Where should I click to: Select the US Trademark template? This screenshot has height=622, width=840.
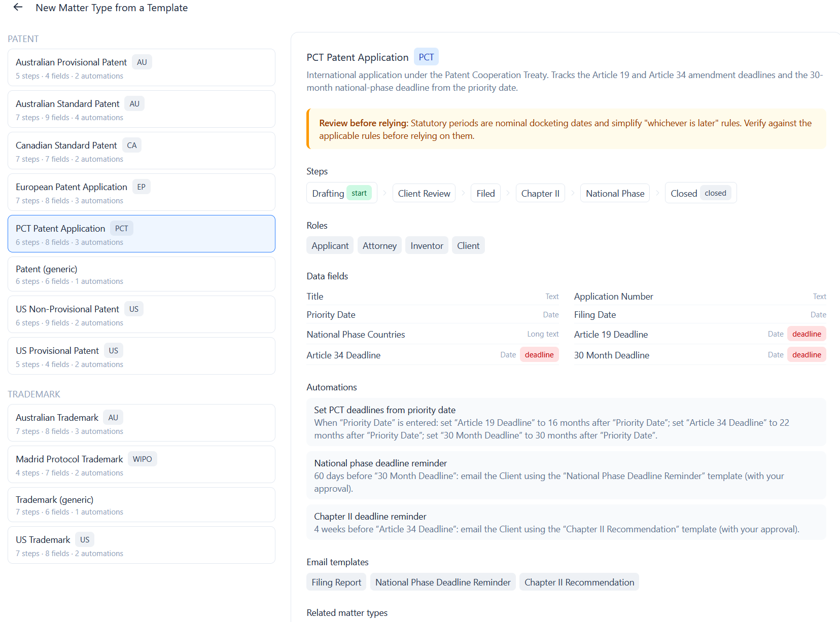click(x=142, y=545)
